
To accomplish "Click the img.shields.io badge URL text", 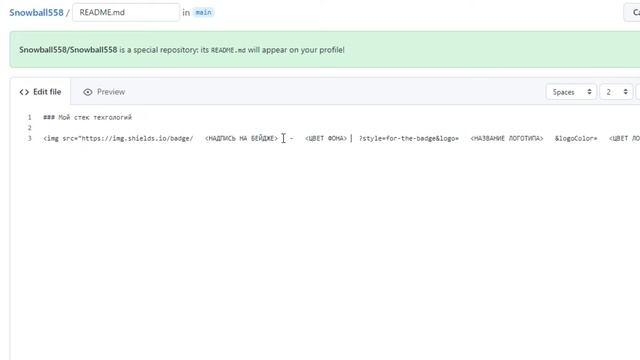I will [138, 138].
